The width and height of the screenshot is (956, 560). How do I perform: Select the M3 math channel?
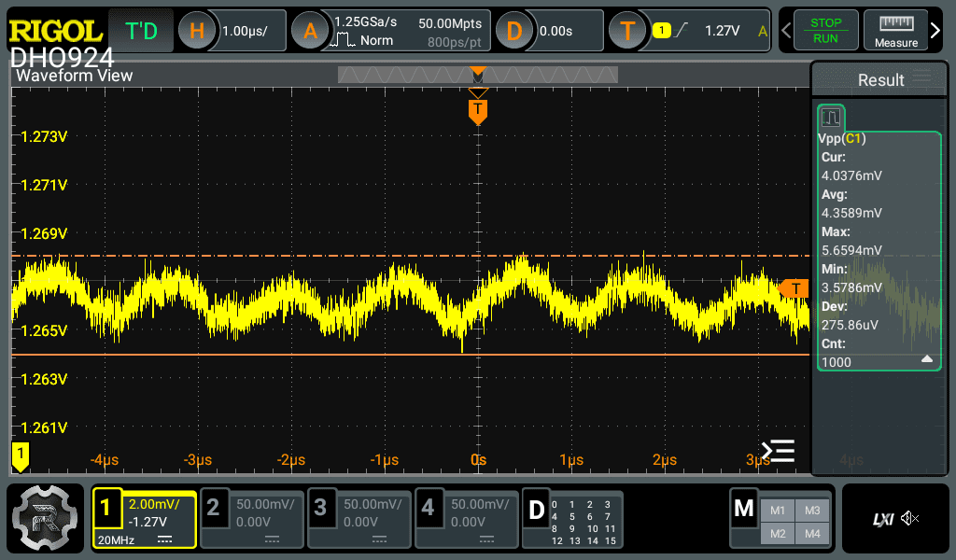tap(812, 510)
